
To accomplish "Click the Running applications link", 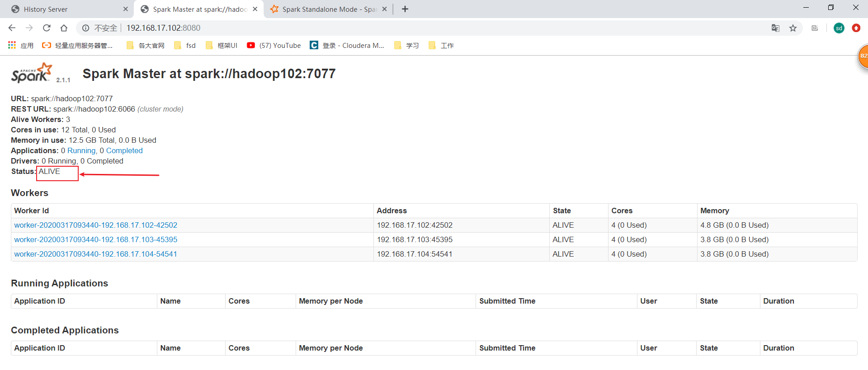I will tap(81, 150).
